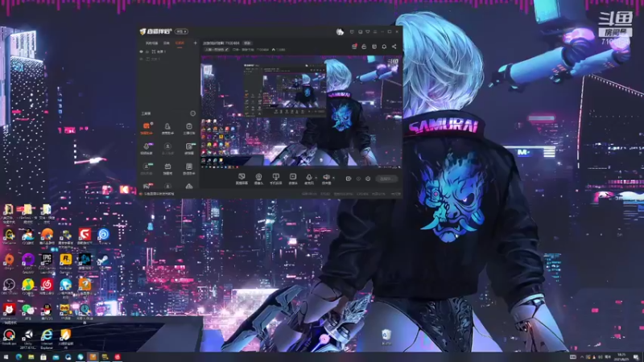Open WeChat desktop shortcut
The width and height of the screenshot is (644, 362).
(x=28, y=311)
